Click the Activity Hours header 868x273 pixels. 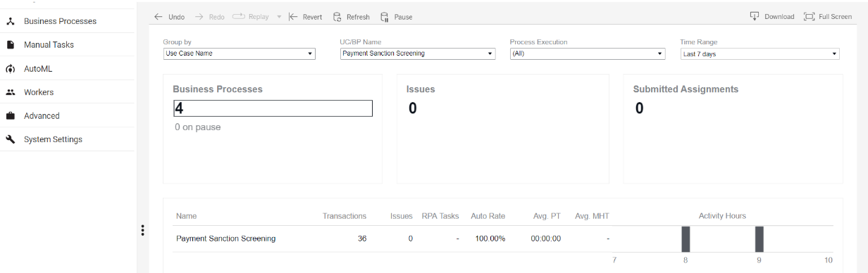coord(722,216)
